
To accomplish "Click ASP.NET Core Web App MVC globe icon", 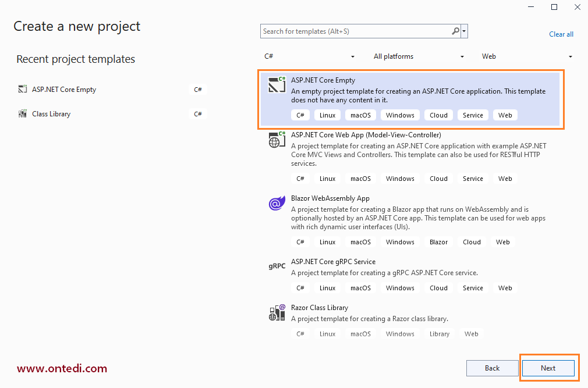I will tap(277, 140).
